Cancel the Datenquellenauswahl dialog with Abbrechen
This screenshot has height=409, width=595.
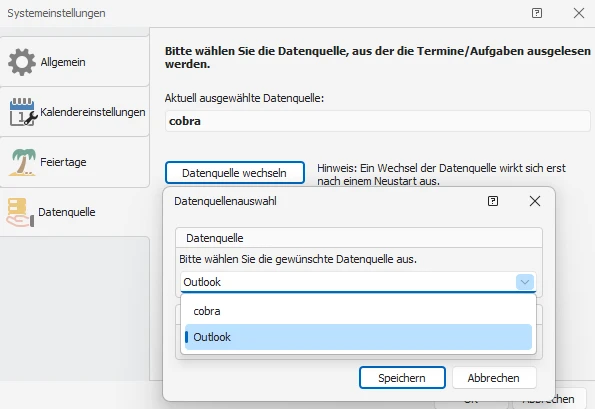coord(494,378)
